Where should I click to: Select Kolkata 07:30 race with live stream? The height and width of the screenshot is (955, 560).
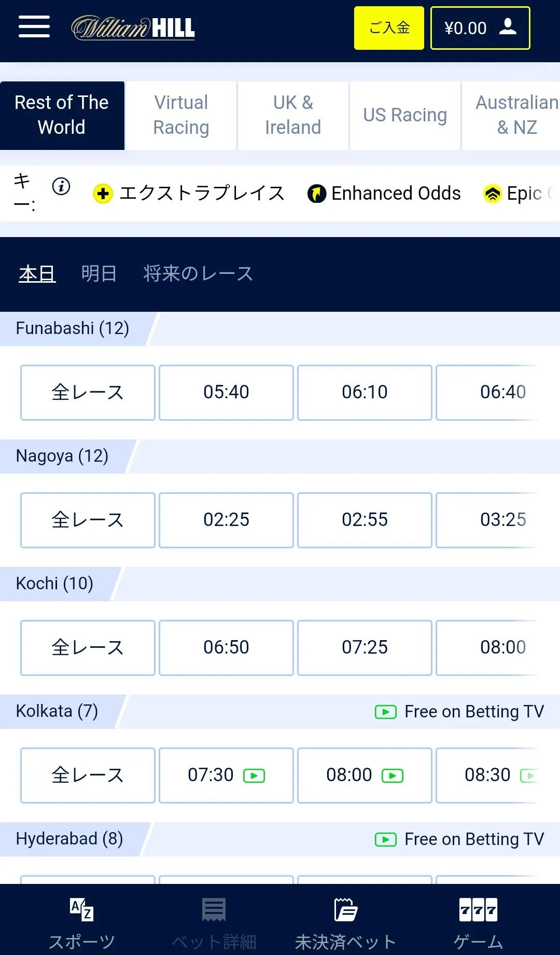(x=226, y=775)
